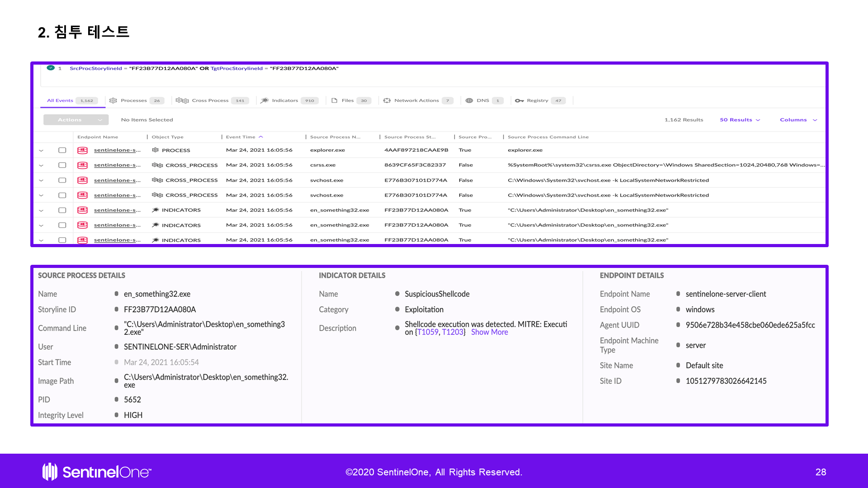Click the Processes gear icon

pyautogui.click(x=113, y=100)
